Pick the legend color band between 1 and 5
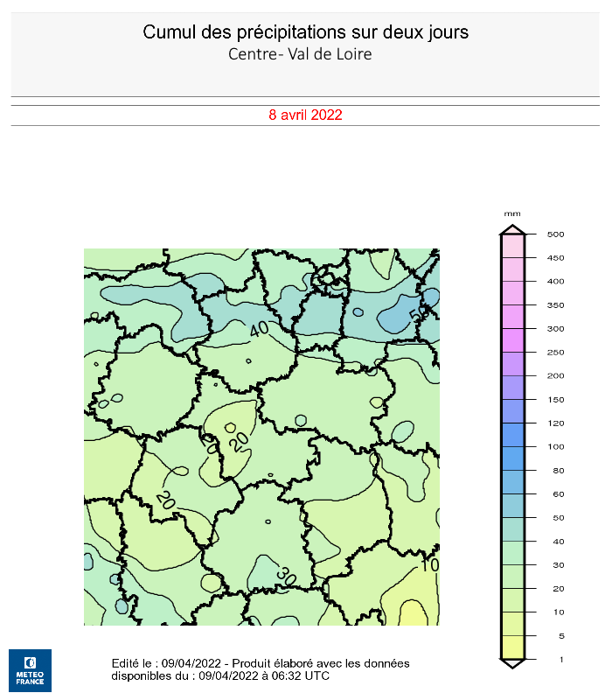Viewport: 612px width, 700px height. coord(512,647)
